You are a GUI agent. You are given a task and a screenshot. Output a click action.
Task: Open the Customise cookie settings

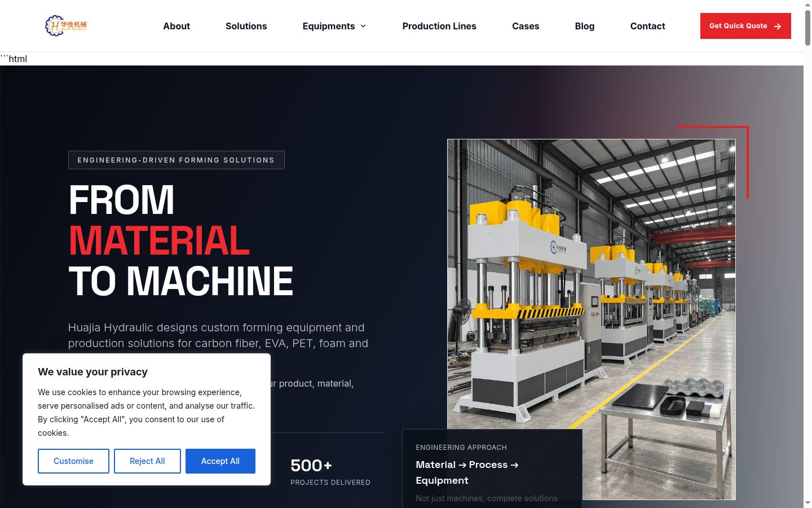click(x=73, y=461)
